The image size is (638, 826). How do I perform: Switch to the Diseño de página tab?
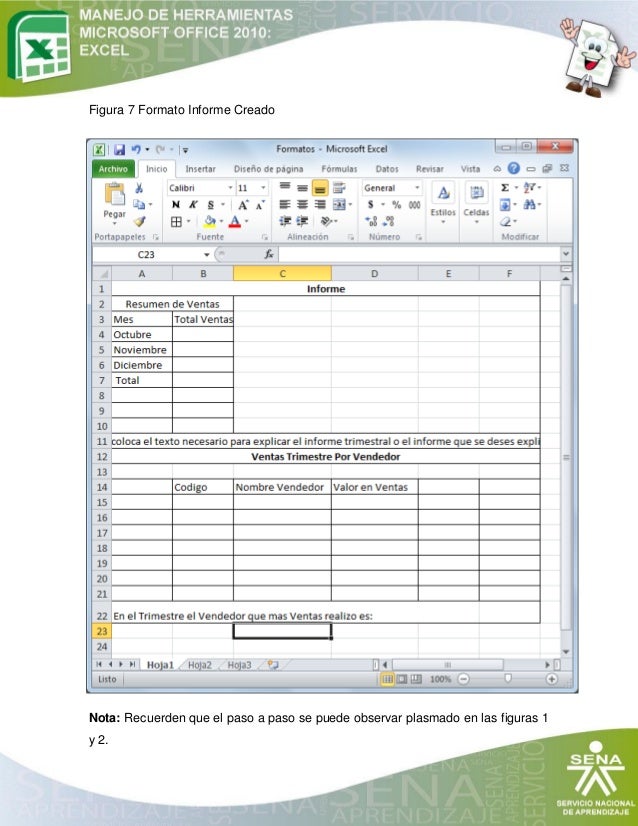(x=268, y=169)
